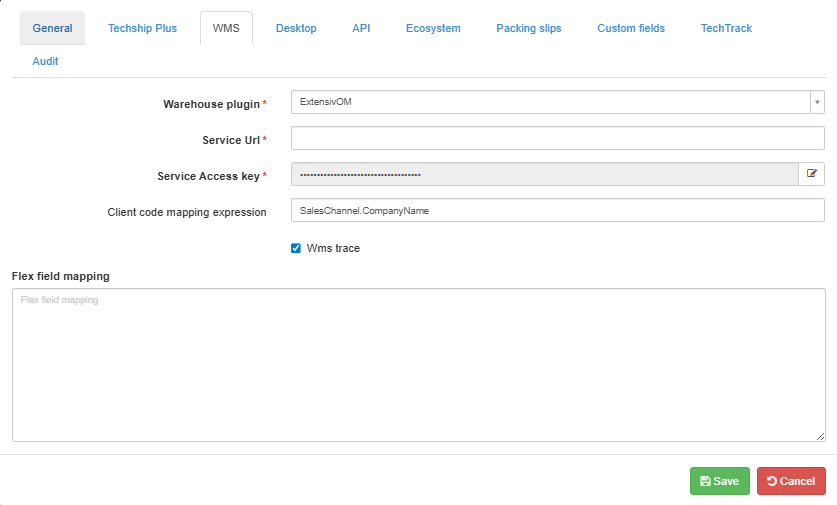Click the Warehouse plugin label
The height and width of the screenshot is (505, 837).
pos(211,104)
